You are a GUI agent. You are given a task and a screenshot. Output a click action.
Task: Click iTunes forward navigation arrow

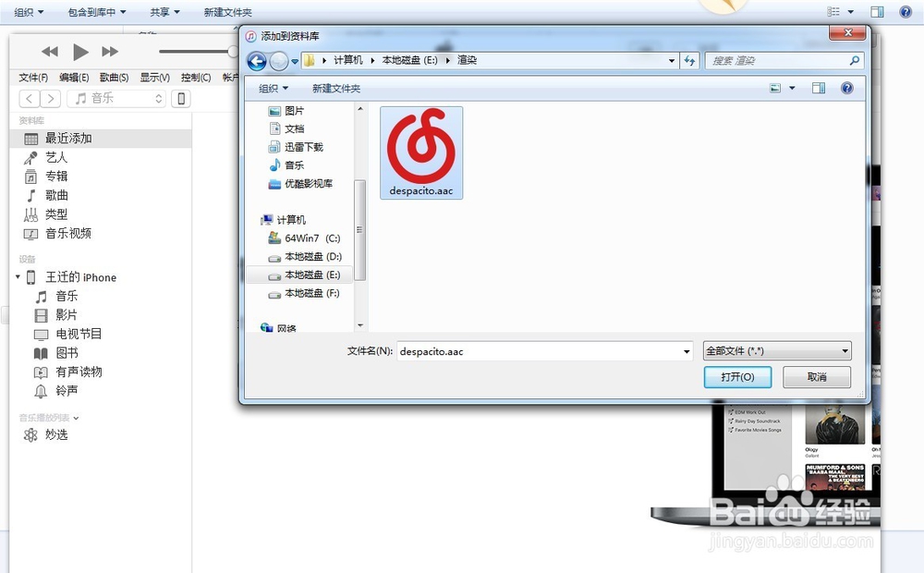pyautogui.click(x=51, y=99)
